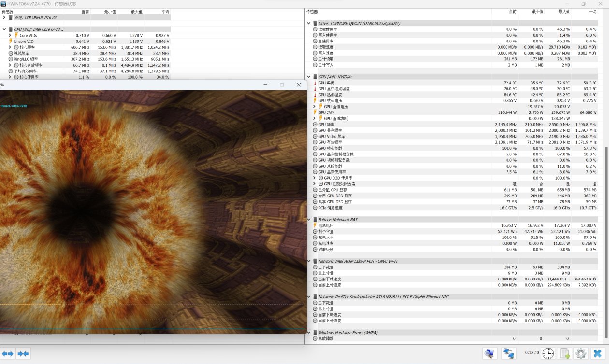The width and height of the screenshot is (609, 364).
Task: Click the circle icon beside GPU 核心负载
Action: (x=315, y=148)
